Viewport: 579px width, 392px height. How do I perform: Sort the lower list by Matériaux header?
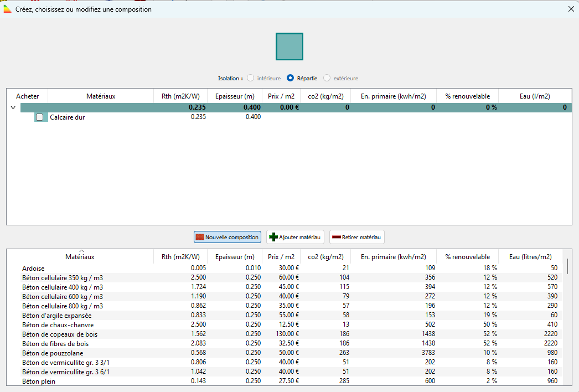80,257
